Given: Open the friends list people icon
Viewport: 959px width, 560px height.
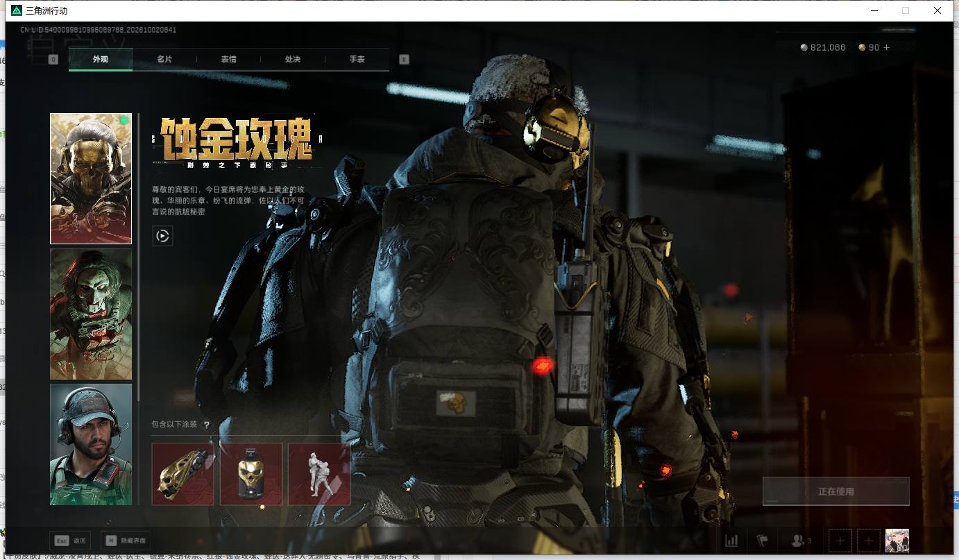Looking at the screenshot, I should tap(801, 541).
